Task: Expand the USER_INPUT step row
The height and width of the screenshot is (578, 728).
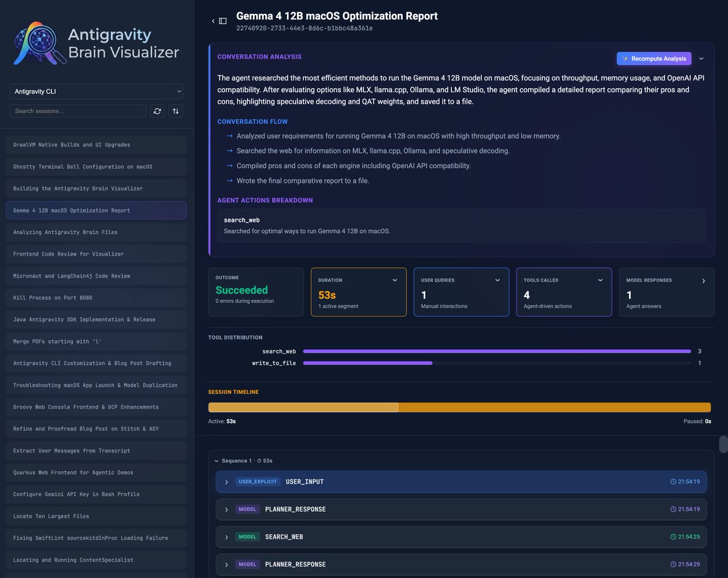Action: point(461,481)
